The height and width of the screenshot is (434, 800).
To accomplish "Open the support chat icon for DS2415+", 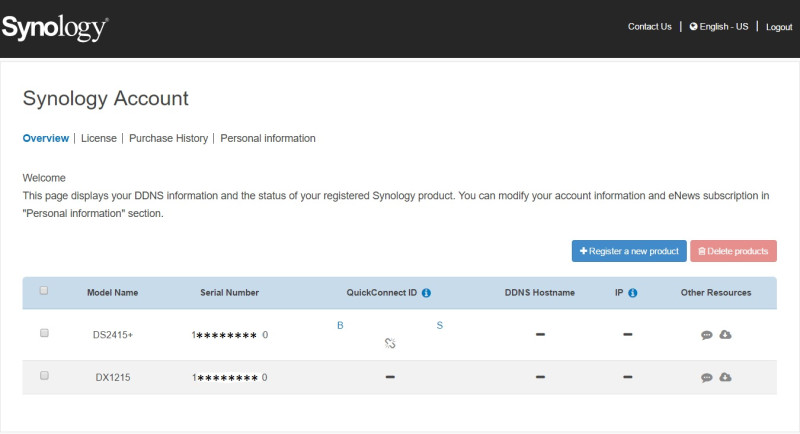I will pos(707,335).
